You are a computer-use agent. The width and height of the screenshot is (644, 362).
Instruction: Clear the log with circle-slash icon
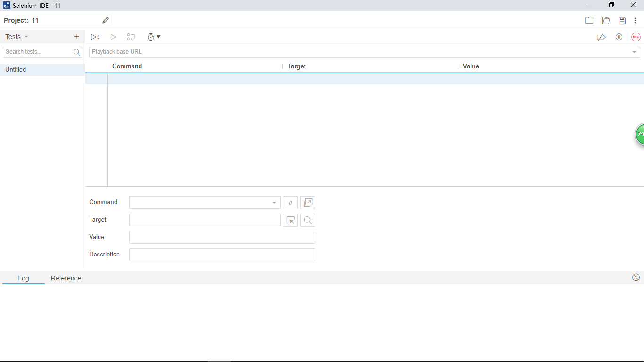(x=636, y=278)
